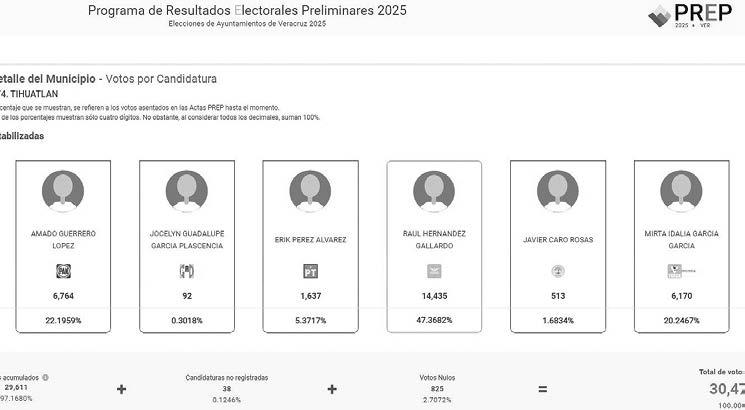This screenshot has width=745, height=410.
Task: Click the 14,435 vote count
Action: click(434, 296)
